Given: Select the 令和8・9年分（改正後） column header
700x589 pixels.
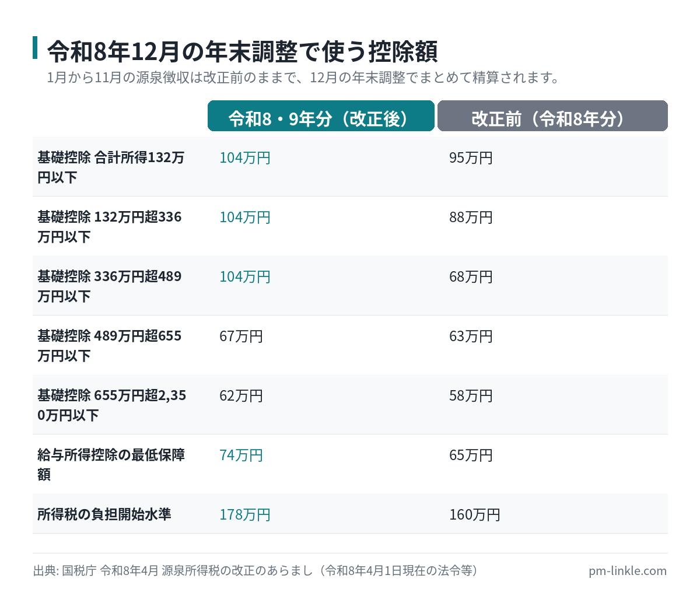Looking at the screenshot, I should [x=321, y=116].
